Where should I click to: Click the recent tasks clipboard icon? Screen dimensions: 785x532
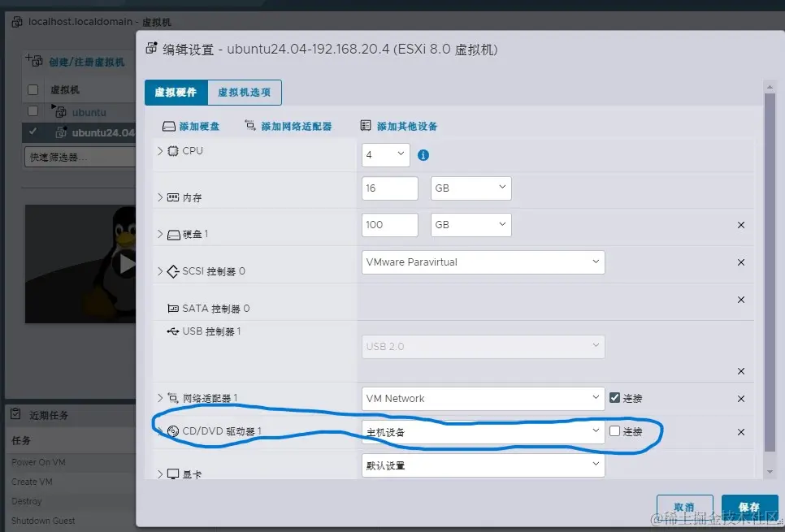pos(15,414)
